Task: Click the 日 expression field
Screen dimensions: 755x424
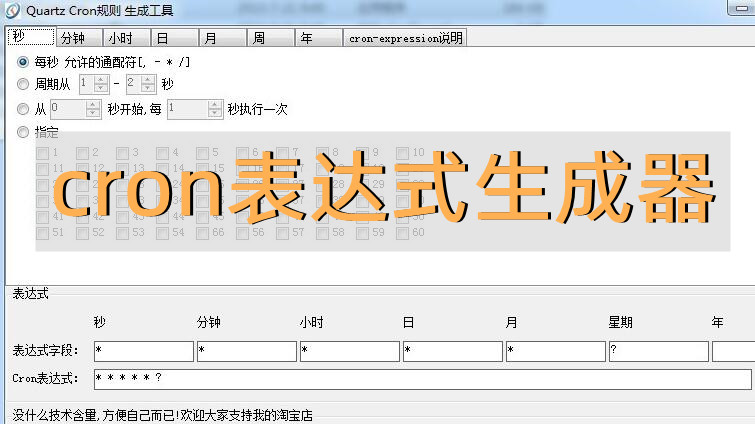Action: (x=453, y=351)
